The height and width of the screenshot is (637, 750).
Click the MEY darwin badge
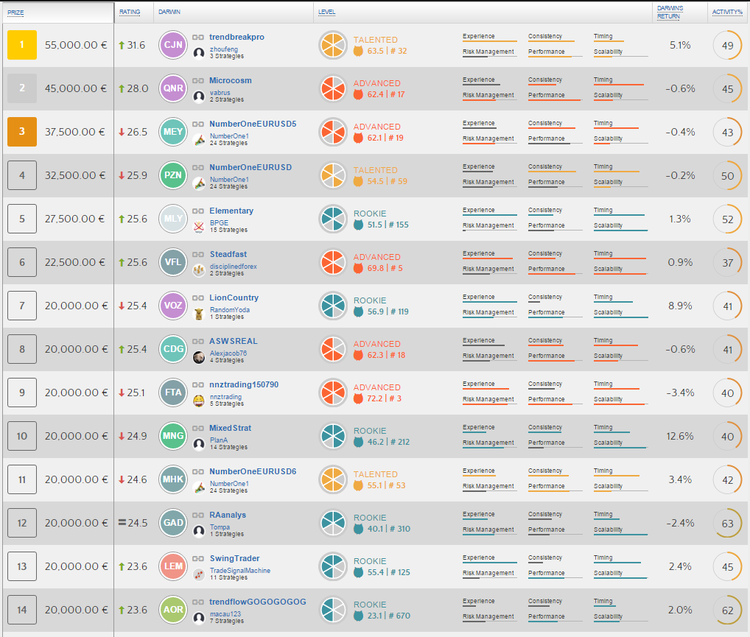pos(173,132)
